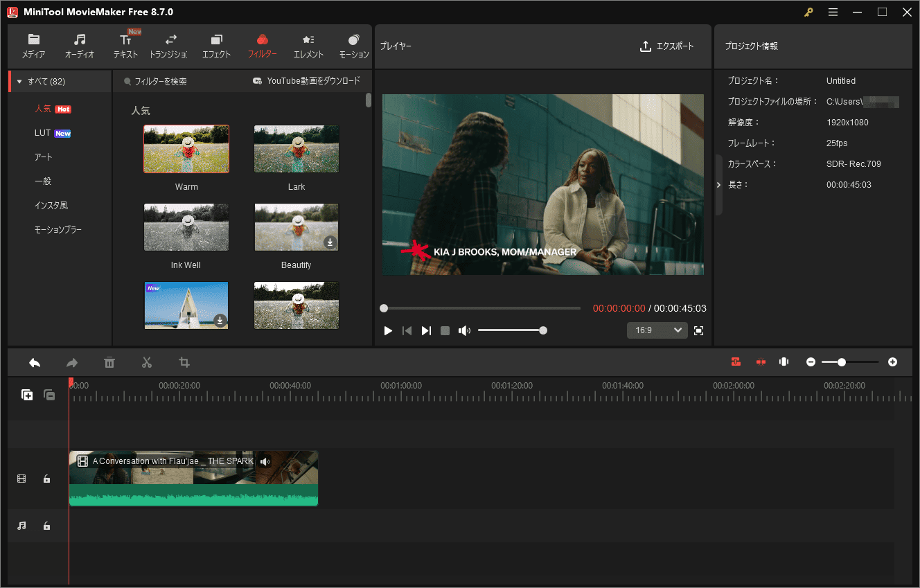Select the アート category

click(x=44, y=157)
